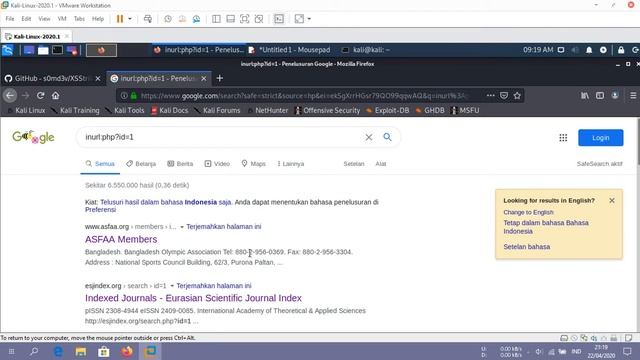Switch to kali@kali terminal window

pos(366,50)
